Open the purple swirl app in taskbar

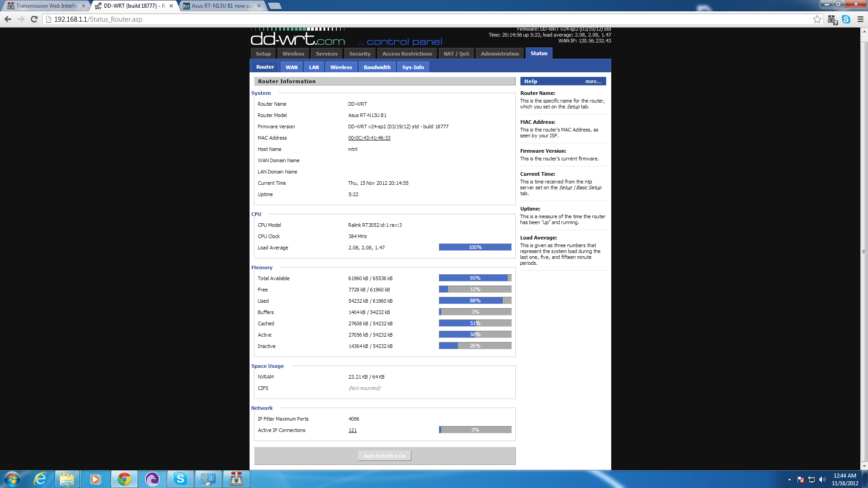[152, 479]
